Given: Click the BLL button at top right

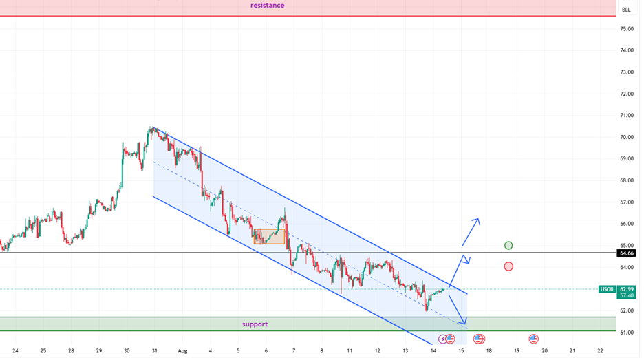Looking at the screenshot, I should pyautogui.click(x=626, y=10).
